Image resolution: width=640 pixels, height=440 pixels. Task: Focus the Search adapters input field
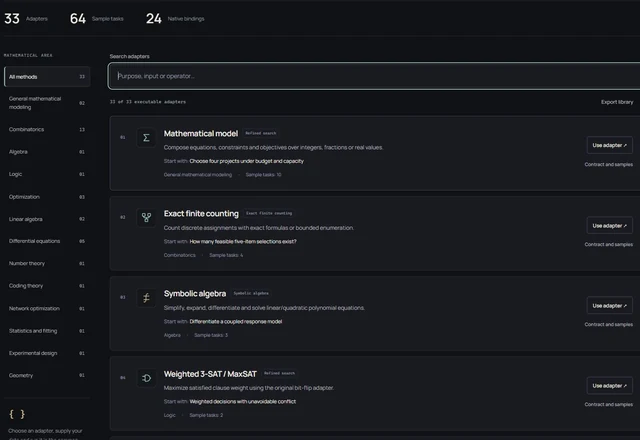[374, 76]
